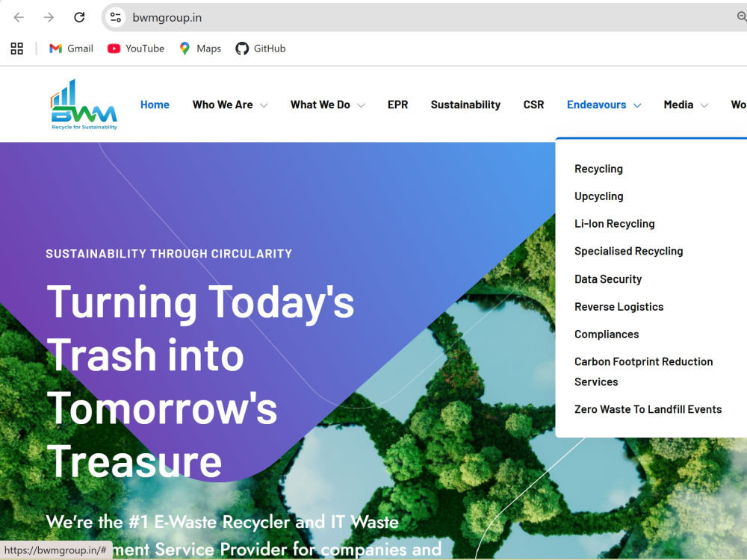Expand the Who We Are chevron
Screen dimensions: 747x560
pyautogui.click(x=264, y=105)
